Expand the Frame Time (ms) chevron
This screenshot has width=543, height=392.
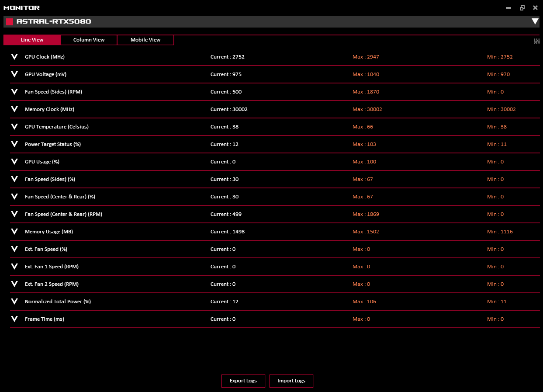click(x=14, y=319)
